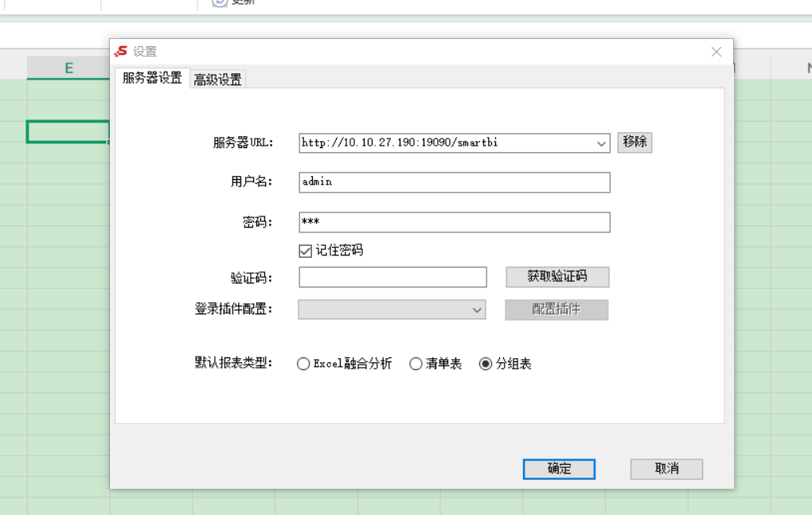
Task: Choose the 清单表 radio option
Action: 416,364
